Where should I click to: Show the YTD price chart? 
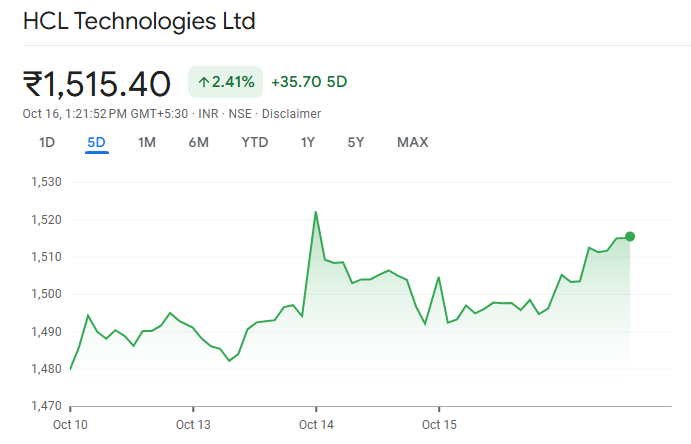(255, 142)
